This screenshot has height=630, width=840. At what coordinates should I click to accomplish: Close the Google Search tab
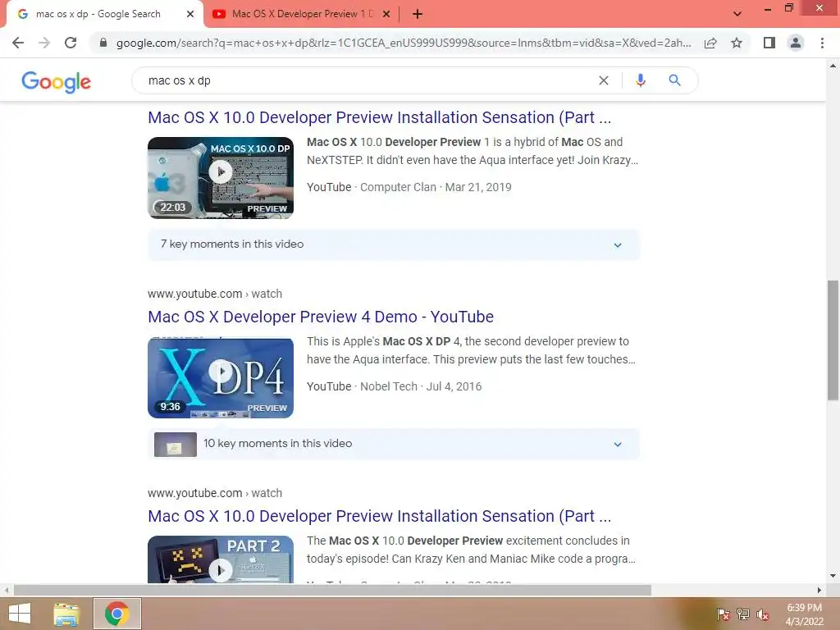click(190, 14)
